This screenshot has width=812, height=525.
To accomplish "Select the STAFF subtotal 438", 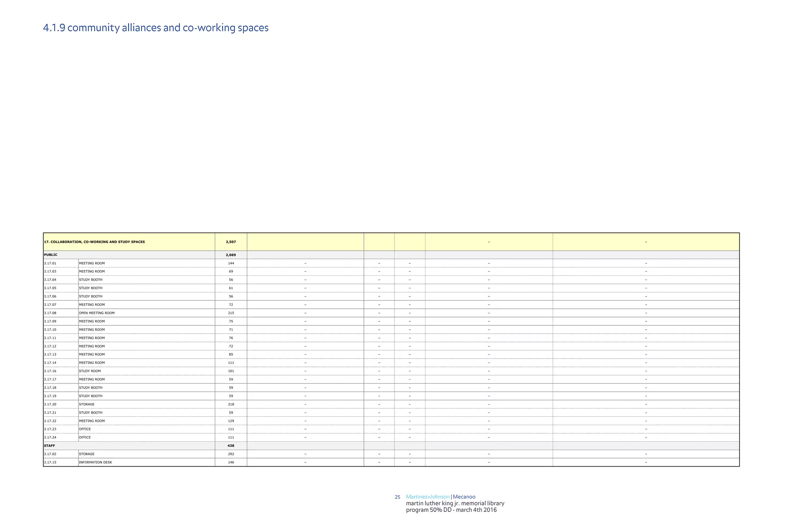I will (231, 446).
